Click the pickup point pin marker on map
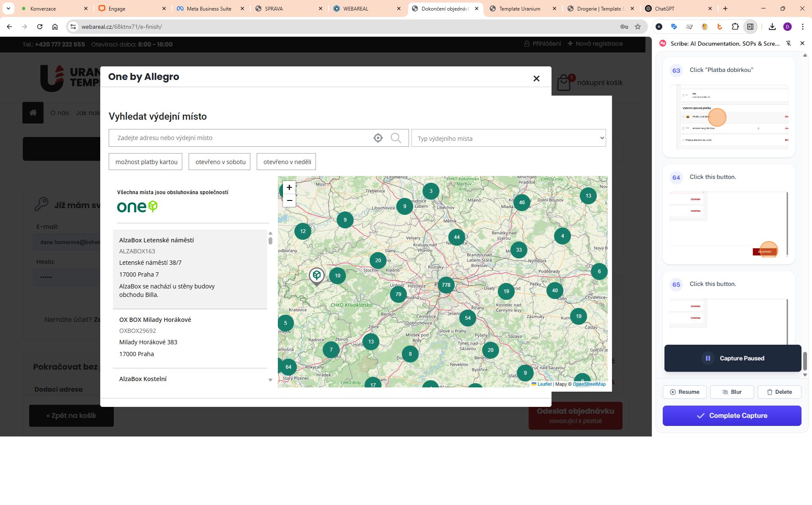 point(316,276)
